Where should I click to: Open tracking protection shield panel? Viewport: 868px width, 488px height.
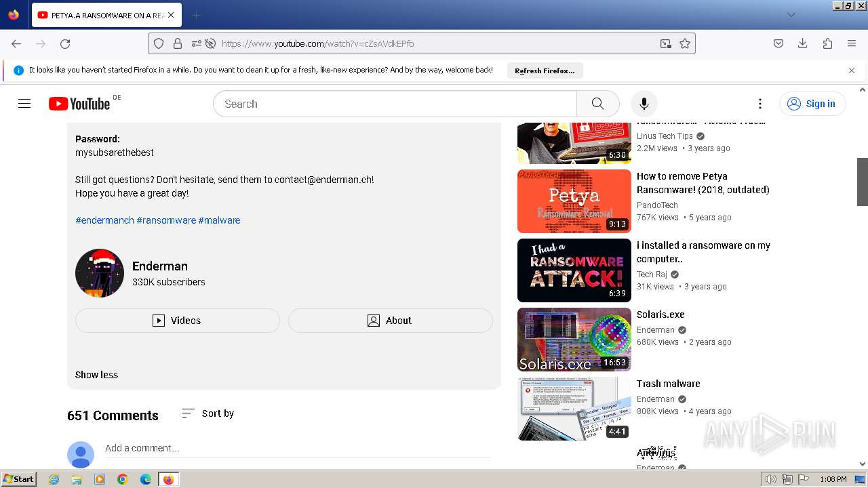(159, 43)
